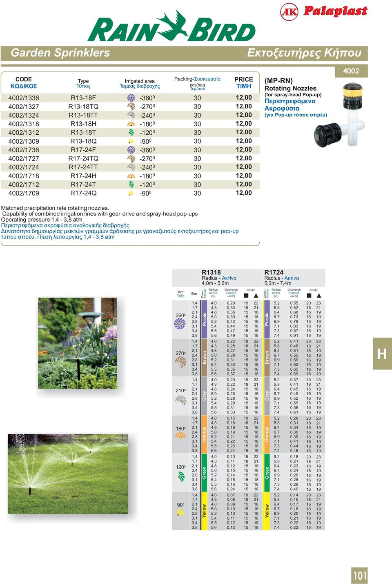
Task: Click the 360° arc icon for R17-24F
Action: [x=131, y=150]
